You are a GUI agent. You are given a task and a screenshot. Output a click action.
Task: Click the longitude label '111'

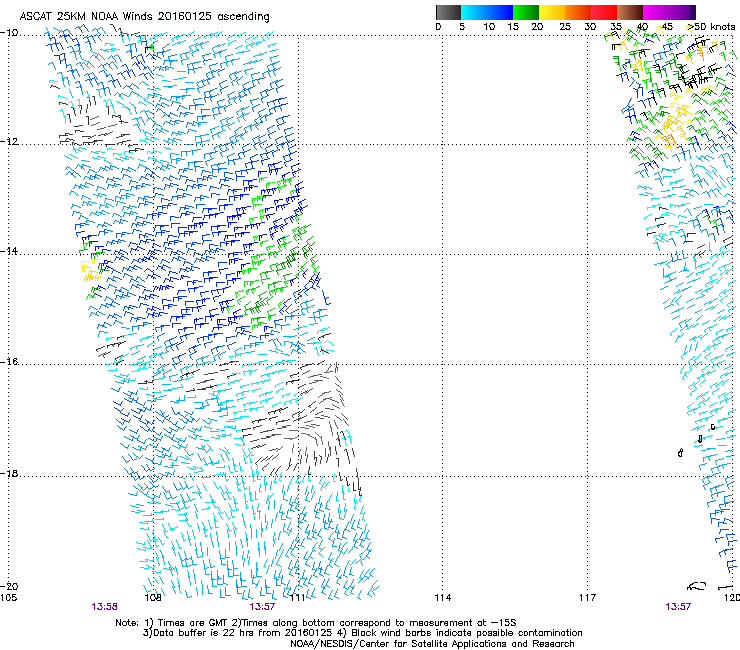pos(298,598)
